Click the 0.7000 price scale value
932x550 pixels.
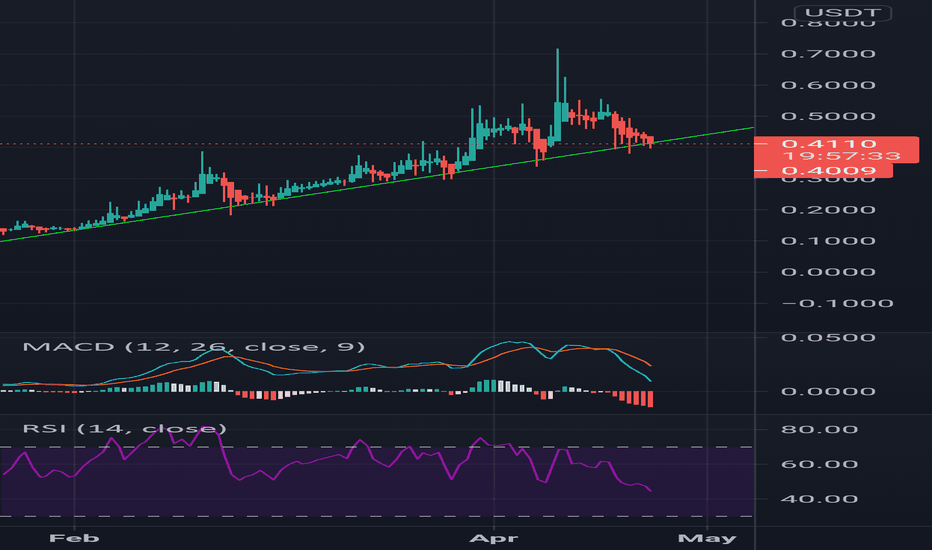(829, 54)
